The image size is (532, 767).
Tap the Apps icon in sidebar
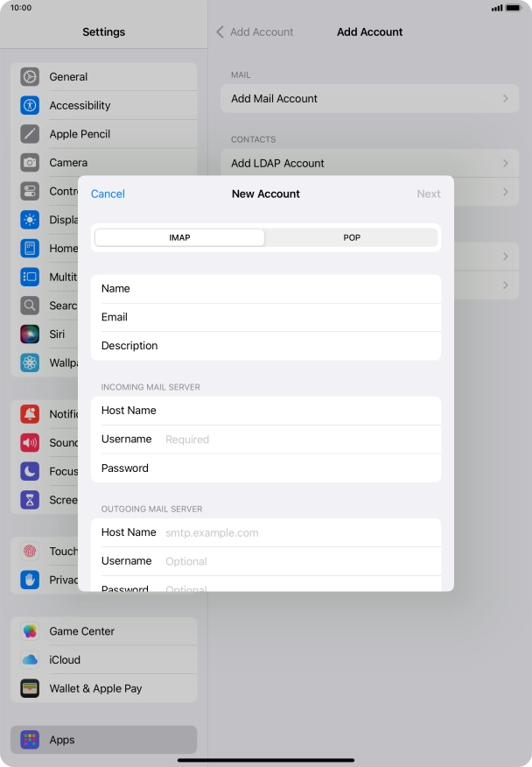[x=31, y=740]
